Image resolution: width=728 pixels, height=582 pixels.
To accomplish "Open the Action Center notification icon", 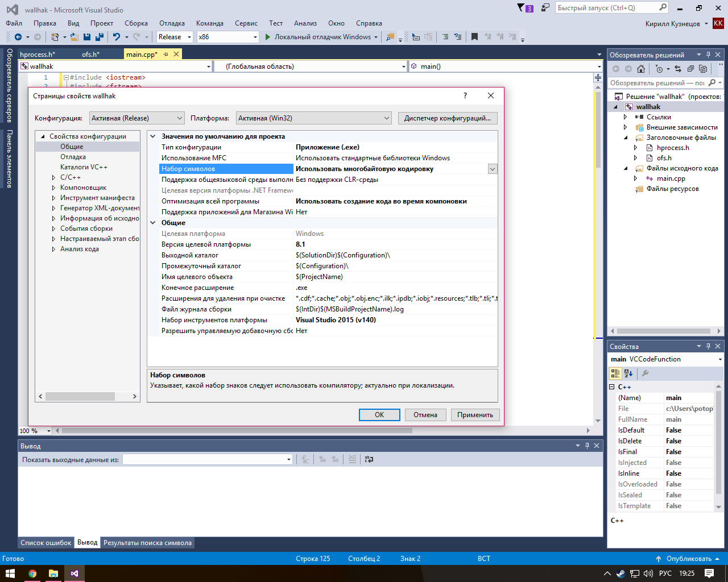I will click(x=709, y=573).
